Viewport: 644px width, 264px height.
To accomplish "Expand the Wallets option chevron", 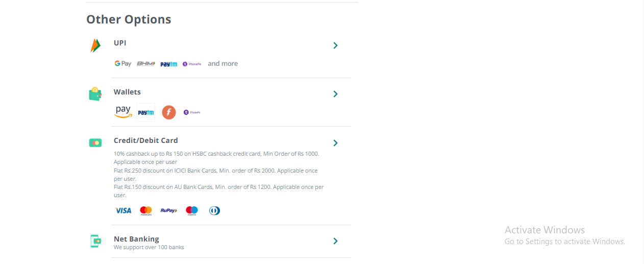I will pos(335,94).
